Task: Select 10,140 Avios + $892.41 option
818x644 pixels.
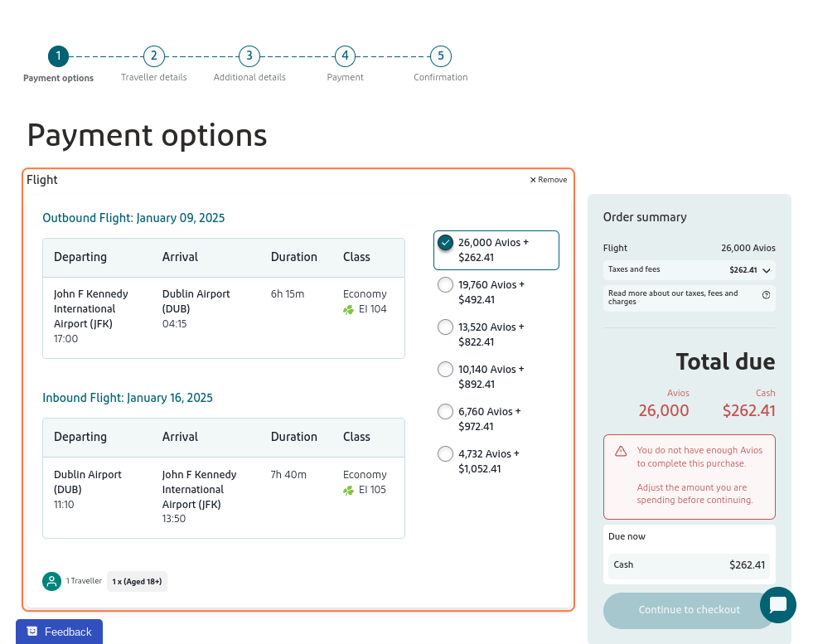Action: pyautogui.click(x=445, y=370)
